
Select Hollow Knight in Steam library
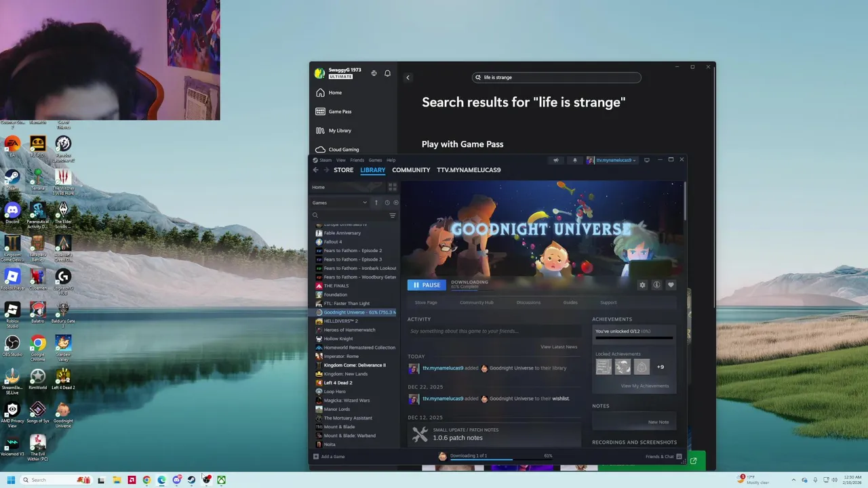tap(338, 339)
